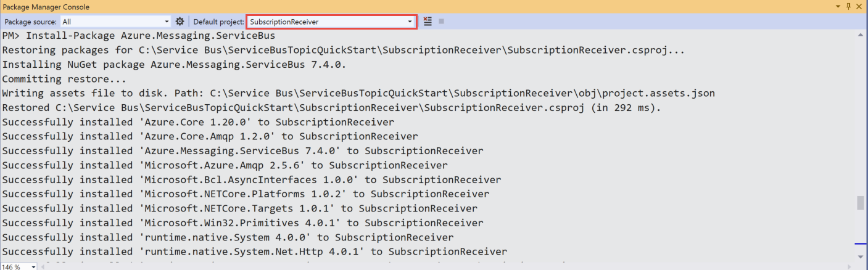
Task: Click the 'Writing assets file to disk' line
Action: [358, 93]
